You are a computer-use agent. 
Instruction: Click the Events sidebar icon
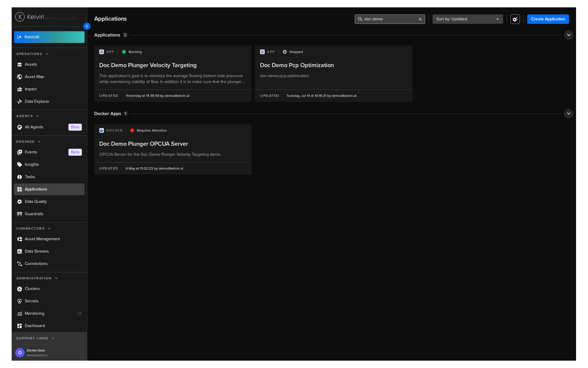(x=20, y=152)
